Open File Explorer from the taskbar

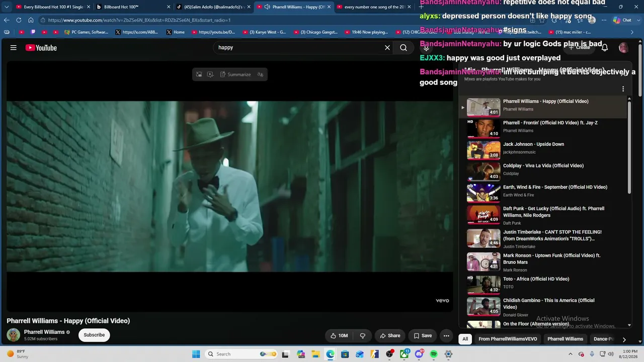(x=315, y=354)
